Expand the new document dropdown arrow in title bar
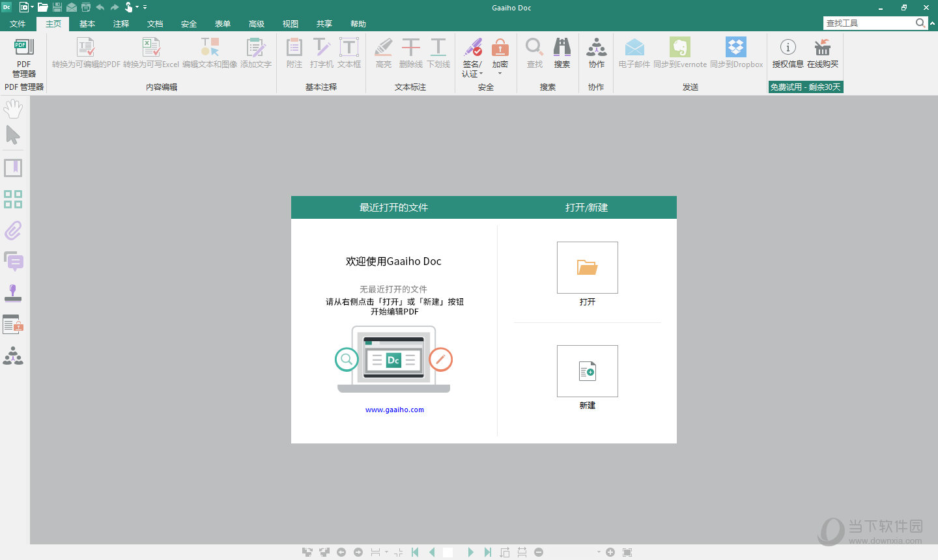This screenshot has height=560, width=938. [x=32, y=7]
